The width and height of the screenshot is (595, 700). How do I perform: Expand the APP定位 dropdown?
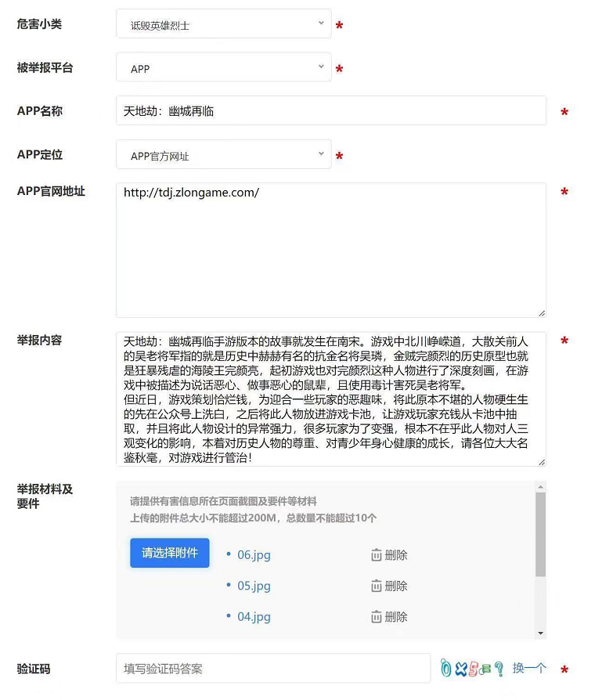pos(224,154)
